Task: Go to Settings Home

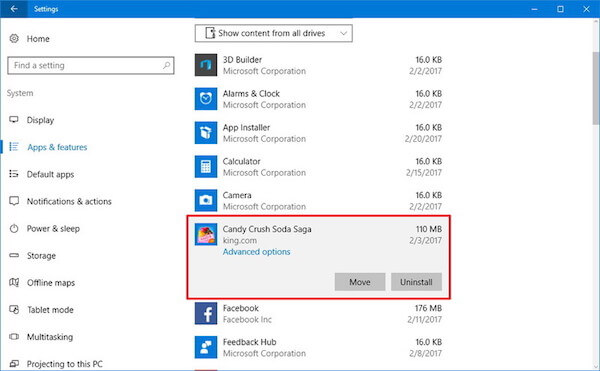Action: 38,39
